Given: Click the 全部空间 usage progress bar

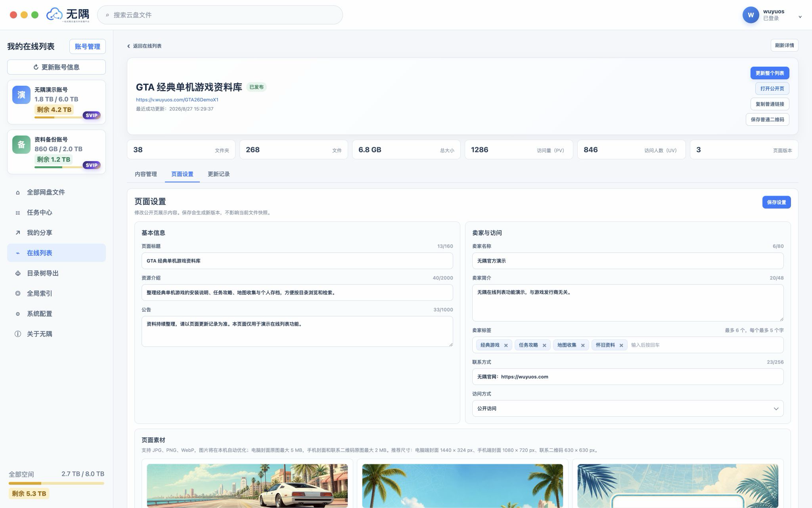Looking at the screenshot, I should pos(56,483).
